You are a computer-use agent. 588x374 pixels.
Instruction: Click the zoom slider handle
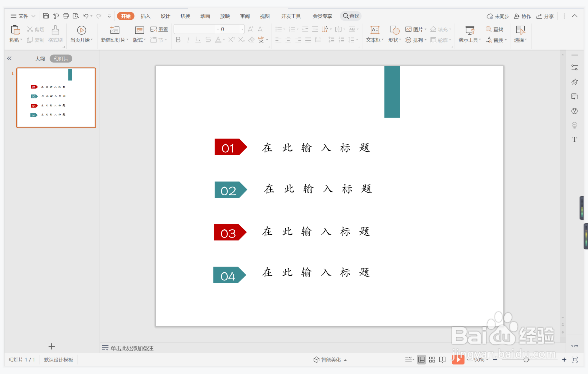(x=526, y=360)
